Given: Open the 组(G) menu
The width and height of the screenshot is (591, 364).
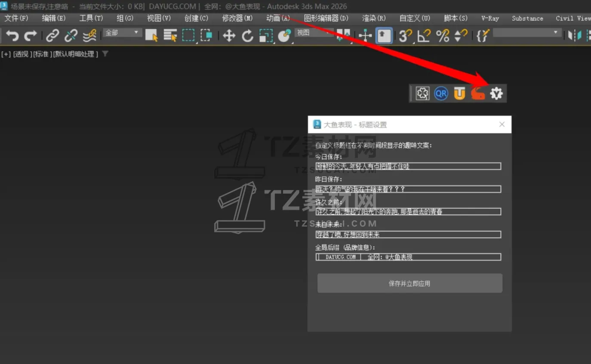Looking at the screenshot, I should tap(125, 18).
